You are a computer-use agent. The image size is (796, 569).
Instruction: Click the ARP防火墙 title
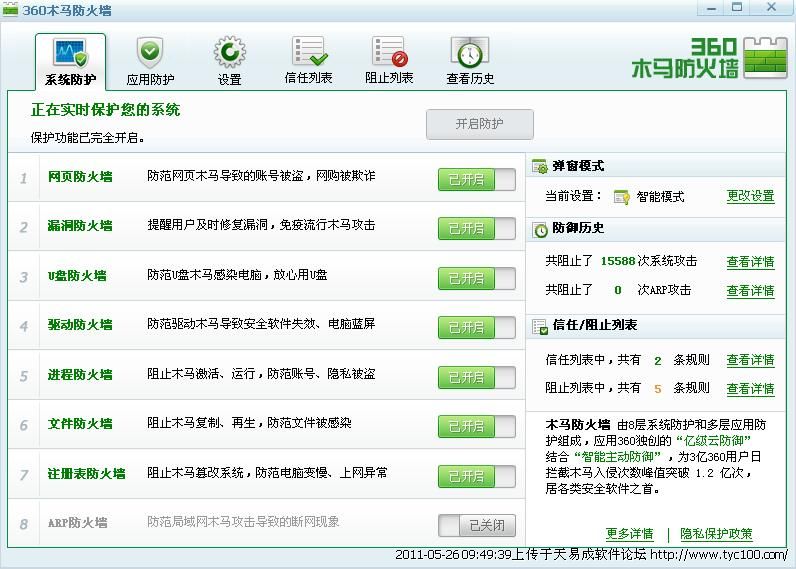(78, 523)
